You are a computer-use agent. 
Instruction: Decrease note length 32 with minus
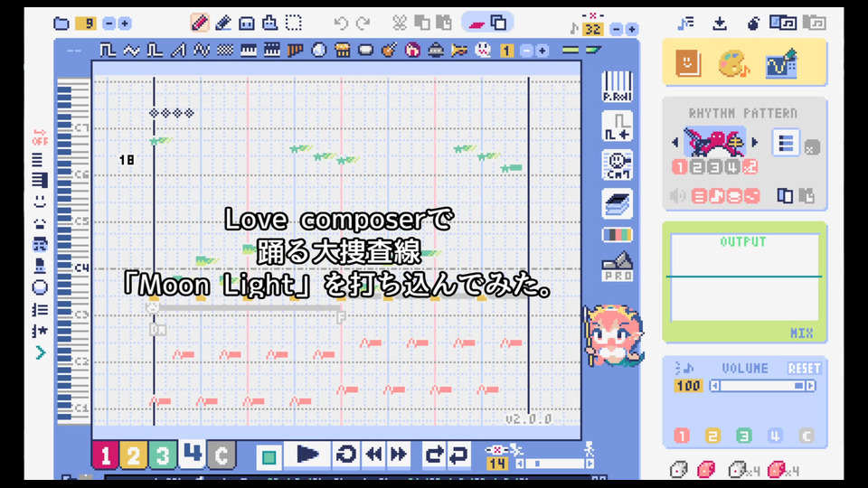616,29
